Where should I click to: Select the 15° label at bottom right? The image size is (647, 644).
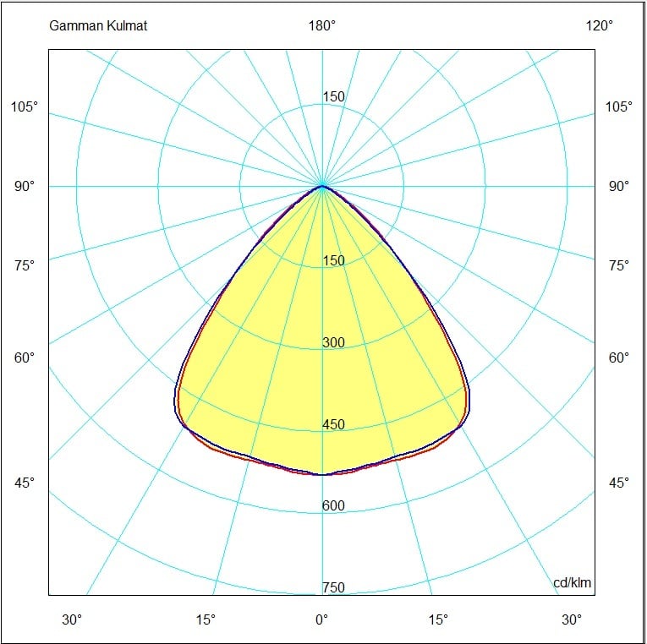tap(438, 619)
